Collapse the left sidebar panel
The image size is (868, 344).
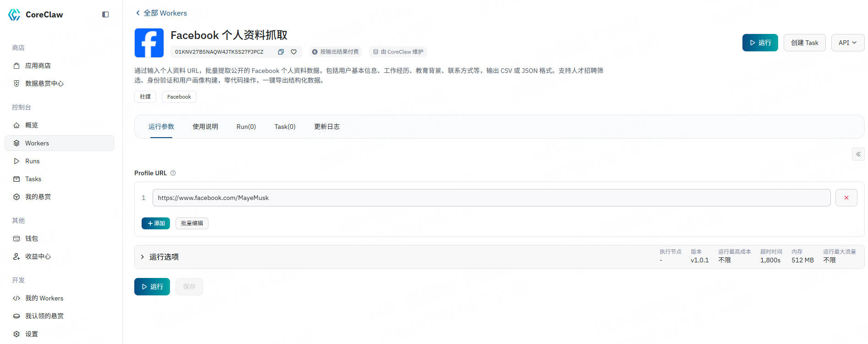click(x=105, y=15)
